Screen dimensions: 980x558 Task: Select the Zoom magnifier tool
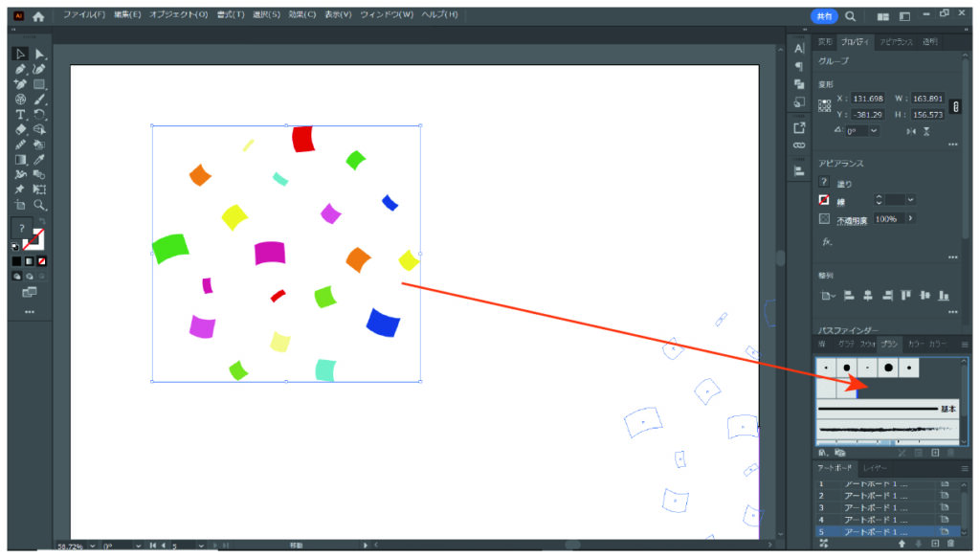(x=39, y=205)
